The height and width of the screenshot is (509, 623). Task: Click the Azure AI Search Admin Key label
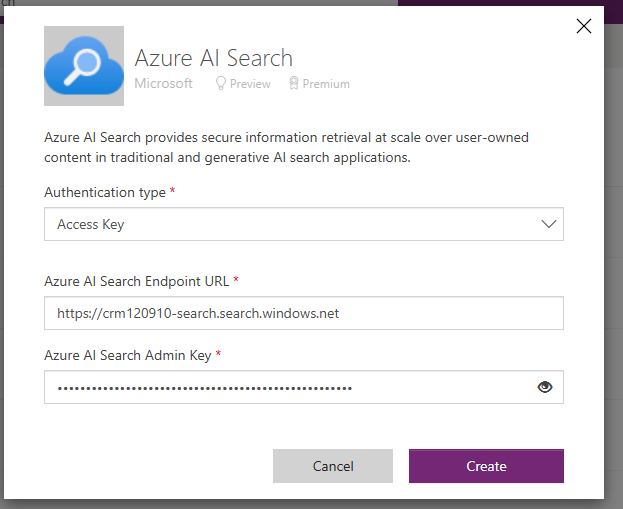[128, 355]
